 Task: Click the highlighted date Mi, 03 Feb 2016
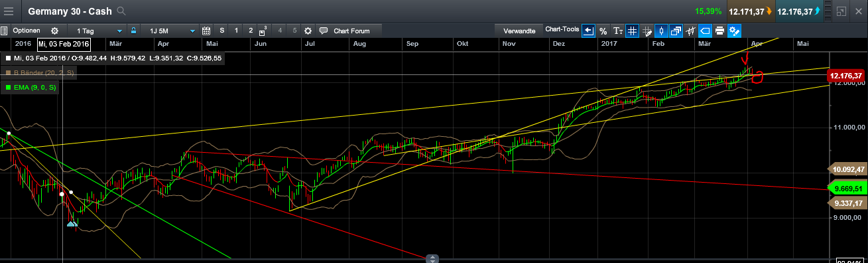coord(64,44)
